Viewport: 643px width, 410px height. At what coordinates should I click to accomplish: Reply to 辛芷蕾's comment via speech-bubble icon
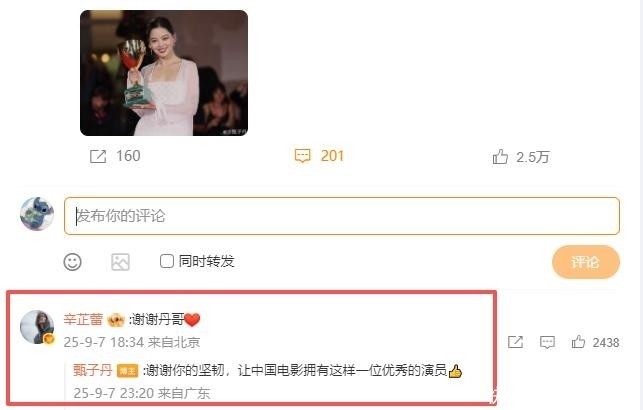547,342
